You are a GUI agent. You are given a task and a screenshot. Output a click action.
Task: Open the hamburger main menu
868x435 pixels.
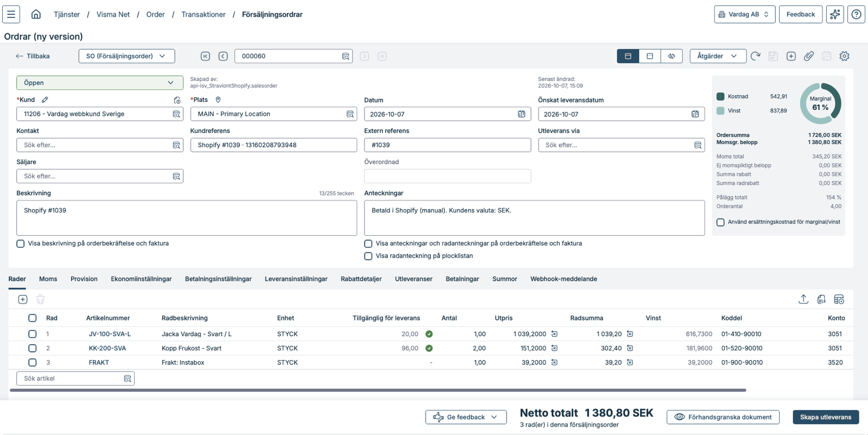click(11, 14)
